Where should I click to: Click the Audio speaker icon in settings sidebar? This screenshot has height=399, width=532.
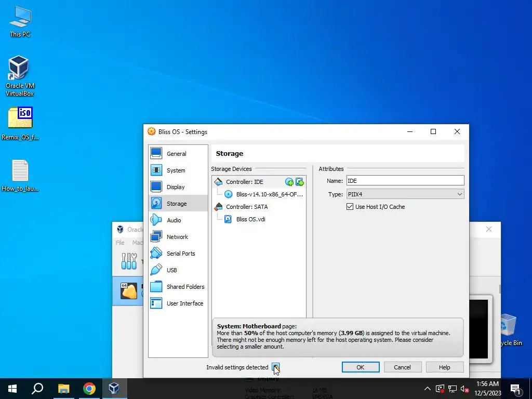coord(156,220)
